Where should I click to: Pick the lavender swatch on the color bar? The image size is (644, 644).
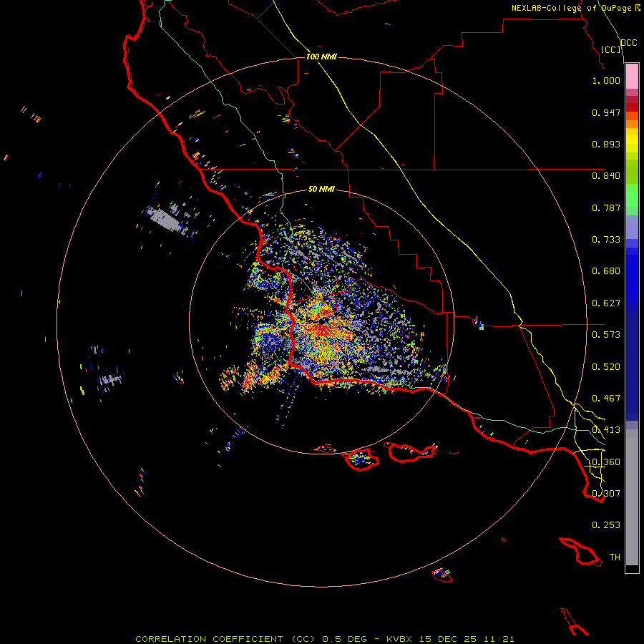pos(632,227)
